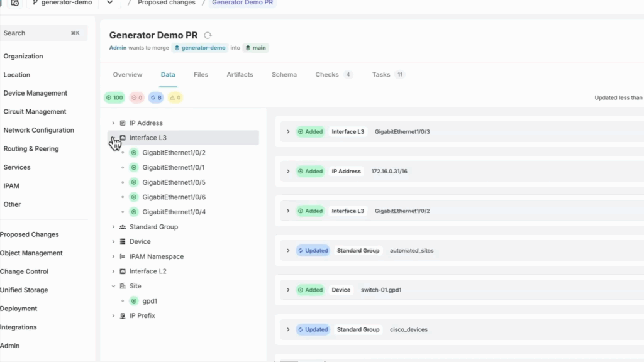Expand the Added Device switch-01.gpd1 row
This screenshot has width=644, height=362.
coord(288,290)
